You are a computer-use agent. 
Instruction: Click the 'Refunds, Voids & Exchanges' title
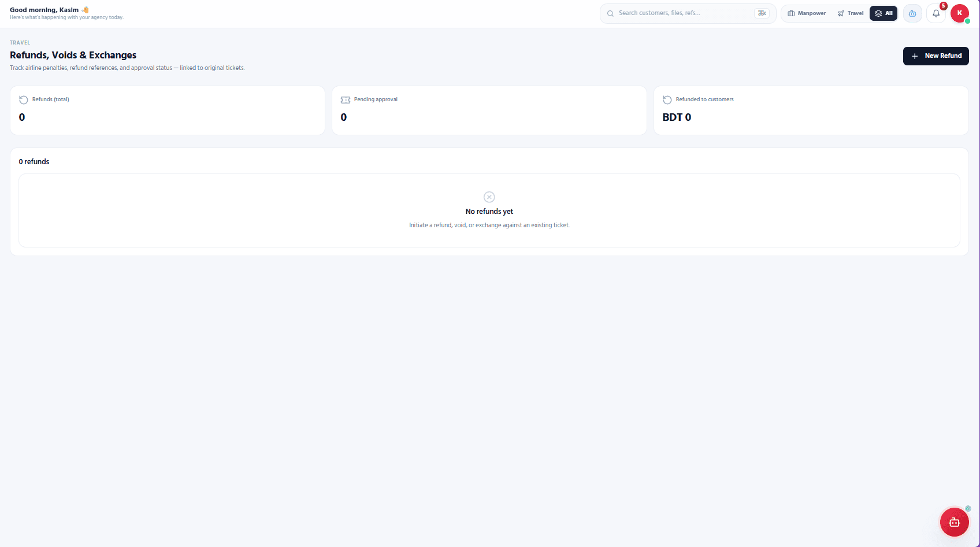pyautogui.click(x=73, y=56)
